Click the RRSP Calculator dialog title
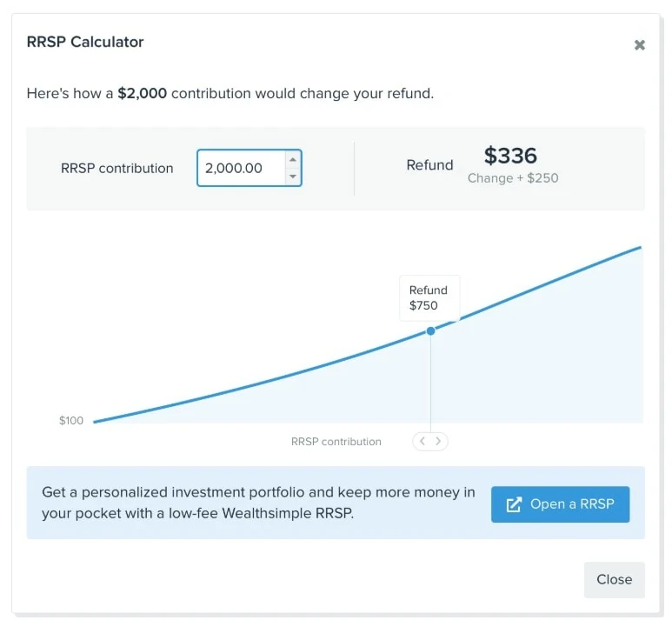This screenshot has width=672, height=627. pos(85,42)
